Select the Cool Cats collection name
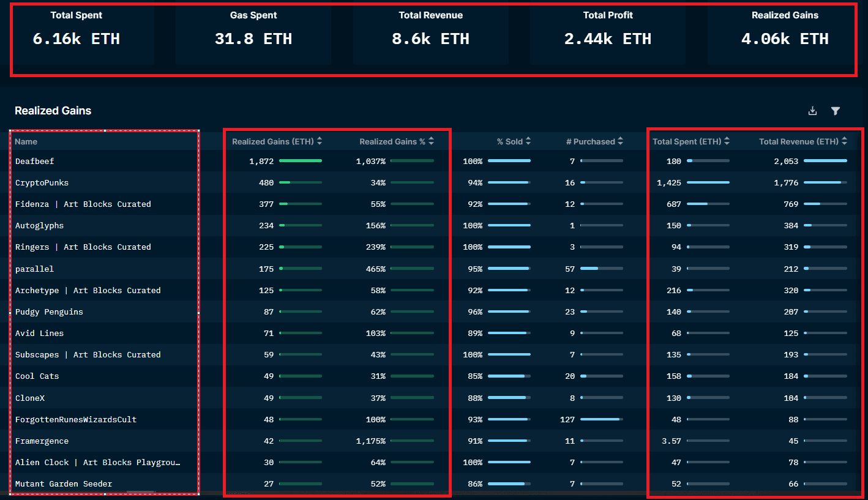 pyautogui.click(x=37, y=376)
